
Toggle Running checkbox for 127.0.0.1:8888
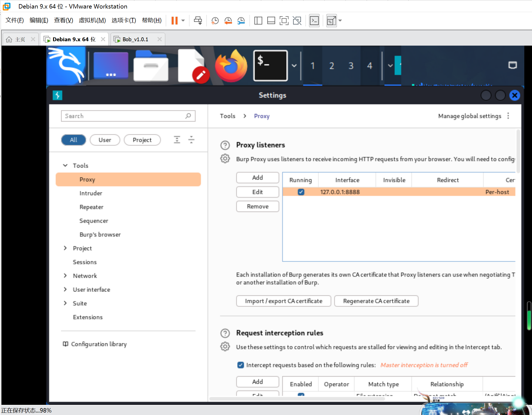[x=301, y=192]
